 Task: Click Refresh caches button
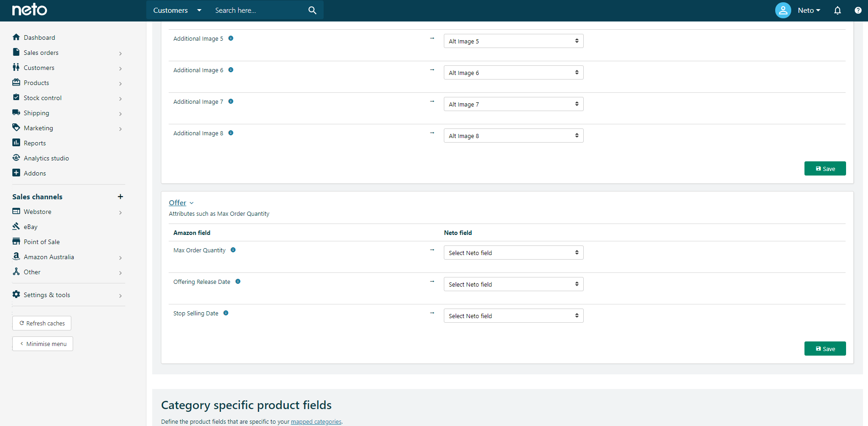42,323
